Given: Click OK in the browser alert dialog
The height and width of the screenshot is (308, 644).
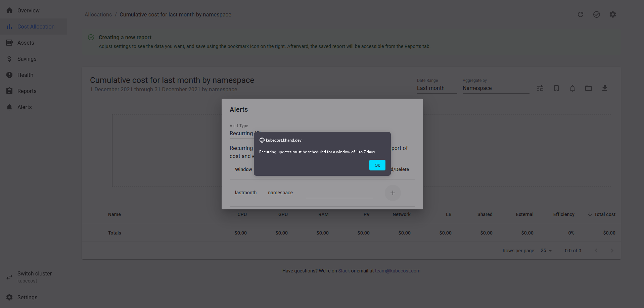Looking at the screenshot, I should (377, 165).
